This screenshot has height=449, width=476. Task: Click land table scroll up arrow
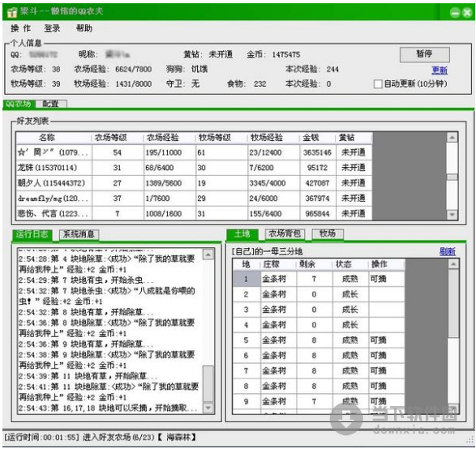453,264
